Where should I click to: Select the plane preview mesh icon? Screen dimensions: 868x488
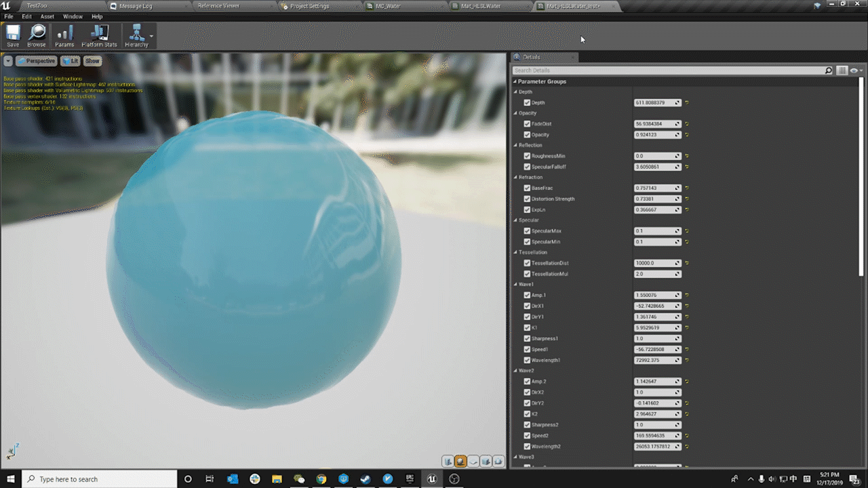[473, 462]
